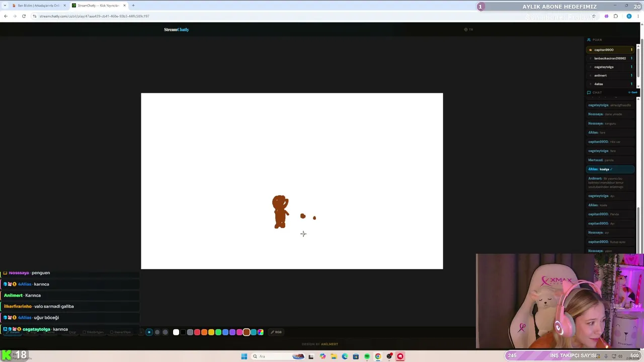Open the rainbow custom color picker
Image resolution: width=644 pixels, height=362 pixels.
click(x=261, y=332)
